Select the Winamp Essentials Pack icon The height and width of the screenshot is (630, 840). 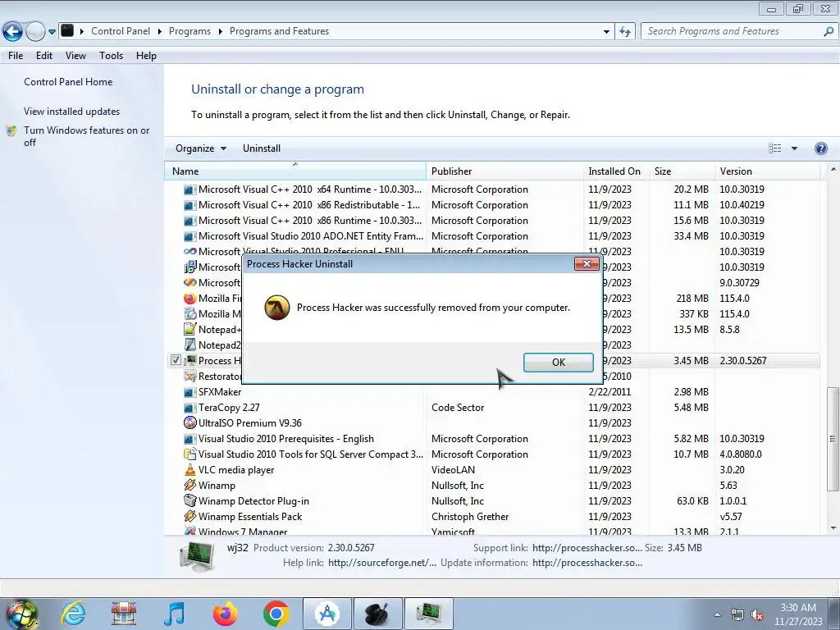(189, 517)
